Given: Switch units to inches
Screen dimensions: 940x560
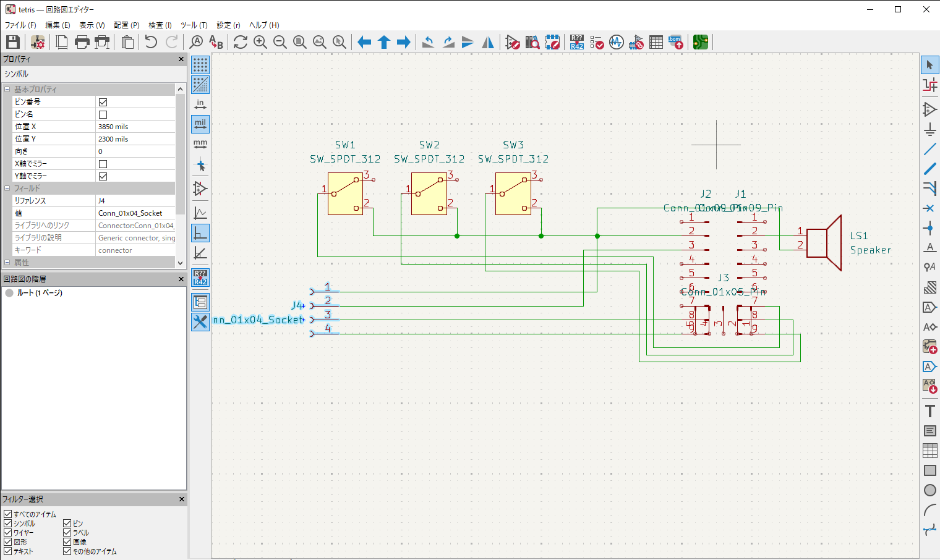Looking at the screenshot, I should [x=200, y=104].
